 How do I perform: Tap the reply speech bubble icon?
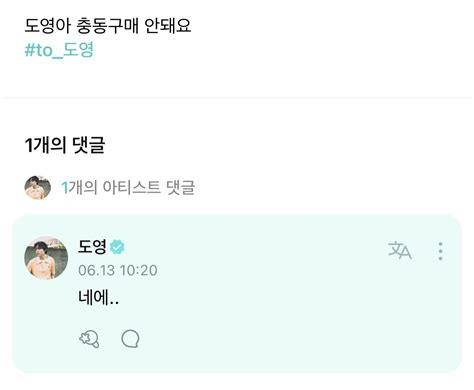point(130,339)
